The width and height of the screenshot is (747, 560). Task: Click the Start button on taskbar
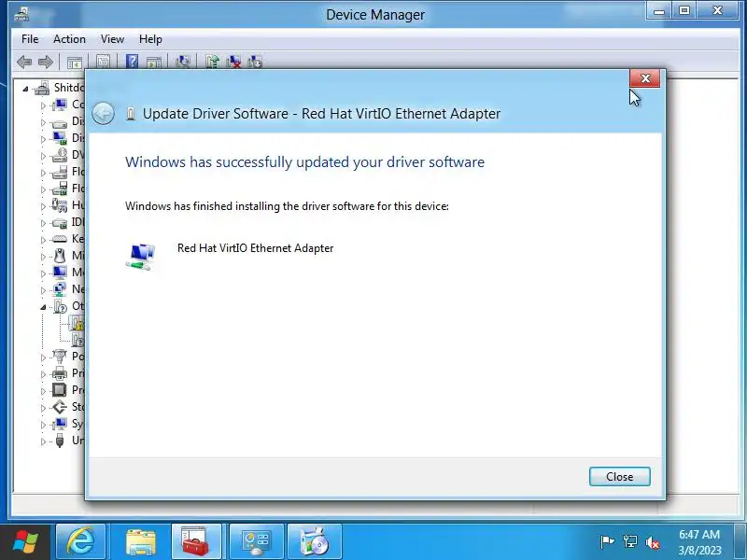(x=25, y=542)
